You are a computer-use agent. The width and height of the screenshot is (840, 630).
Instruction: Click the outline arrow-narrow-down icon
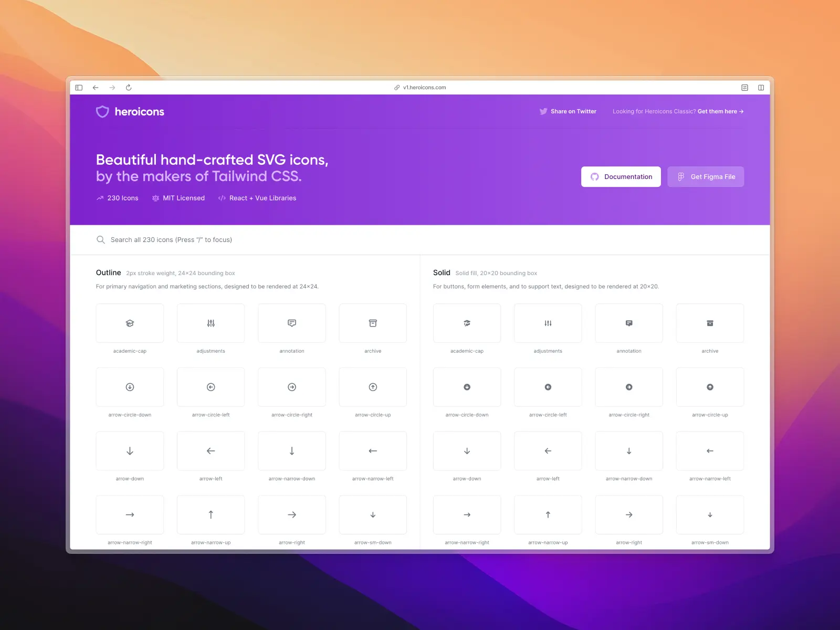click(x=292, y=451)
